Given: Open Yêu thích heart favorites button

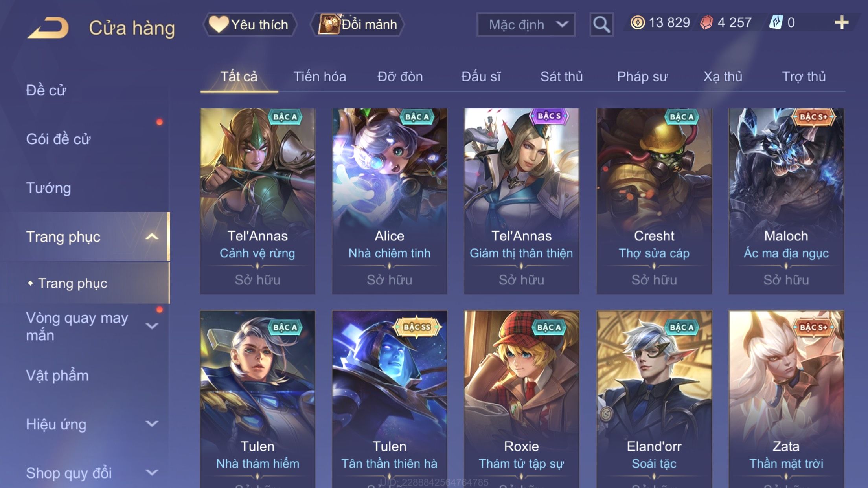Looking at the screenshot, I should click(249, 24).
